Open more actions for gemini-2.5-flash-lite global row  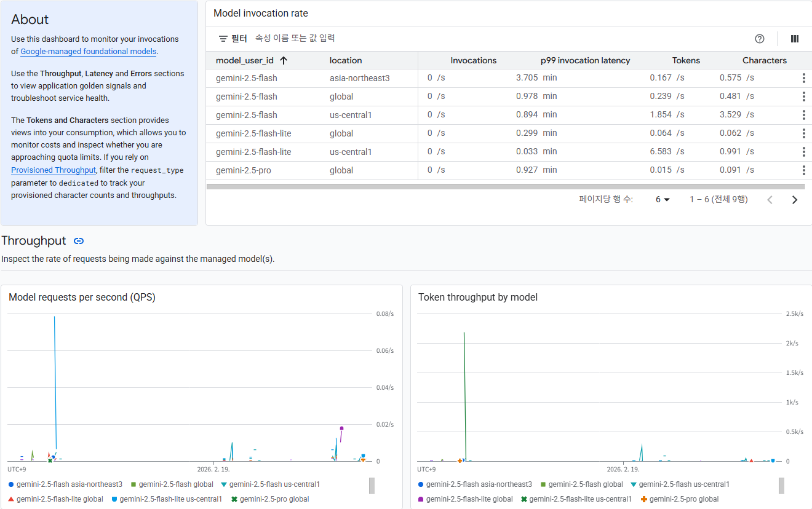pyautogui.click(x=803, y=133)
